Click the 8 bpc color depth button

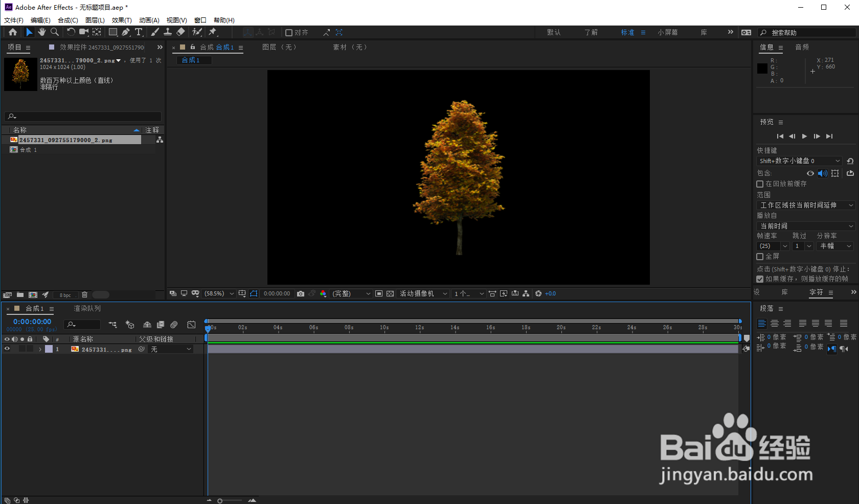[65, 295]
